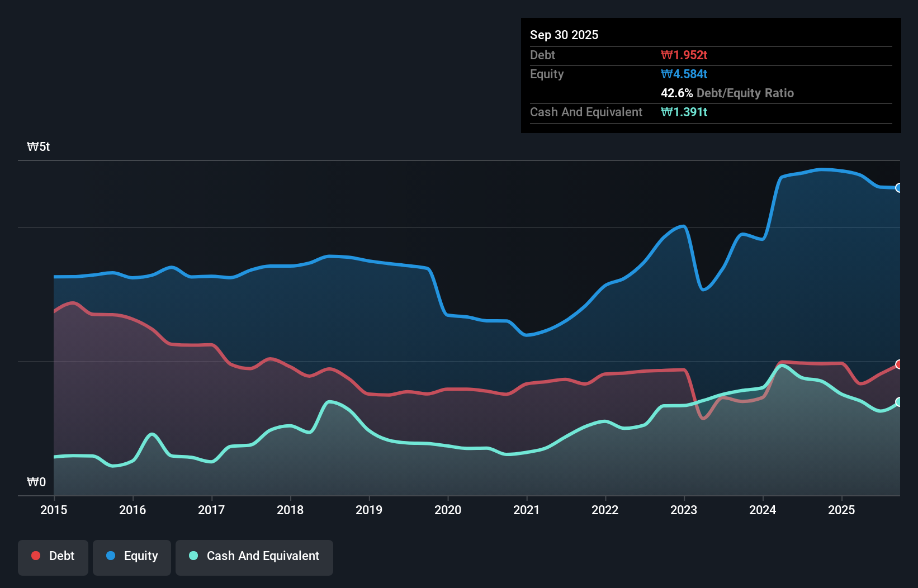
Task: Click the teal Cash And Equivalent legend dot
Action: [x=193, y=556]
